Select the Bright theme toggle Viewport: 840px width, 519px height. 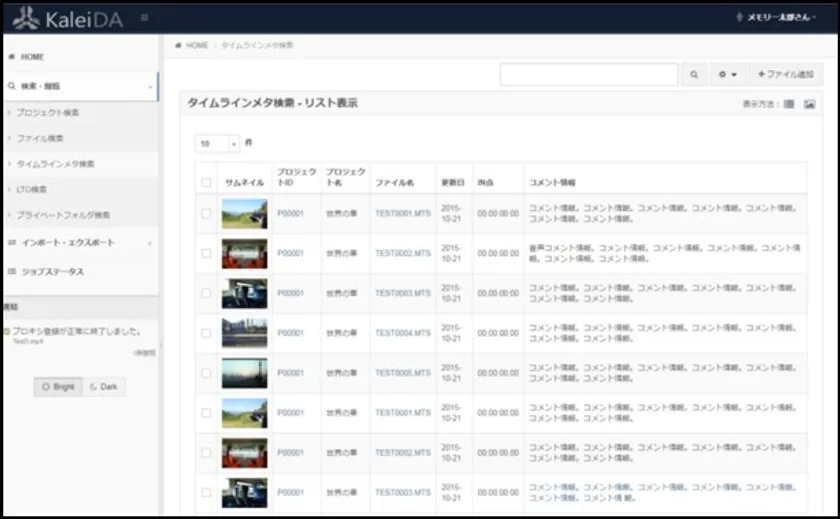point(58,387)
